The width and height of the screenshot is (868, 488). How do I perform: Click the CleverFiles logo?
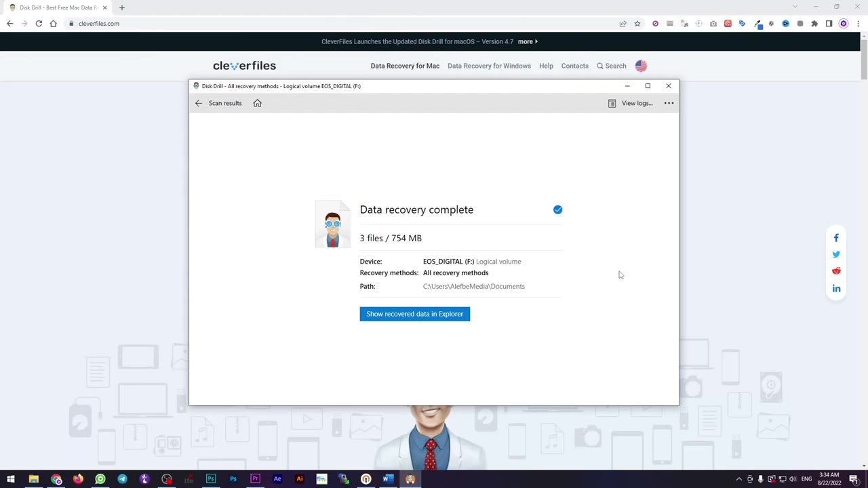click(244, 66)
